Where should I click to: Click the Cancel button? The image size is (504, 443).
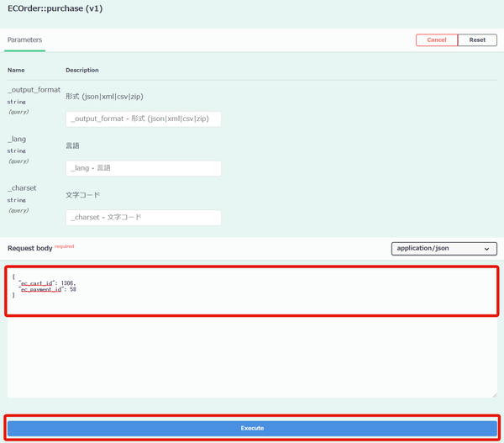437,40
